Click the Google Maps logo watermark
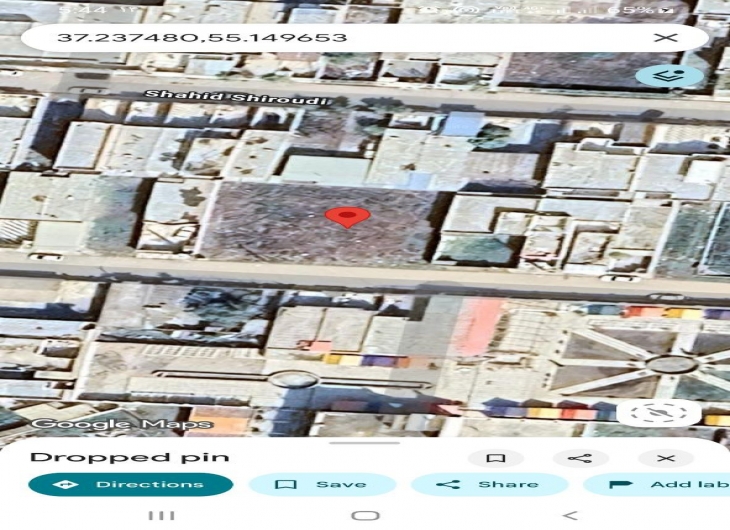Screen dimensions: 730x530 click(x=121, y=423)
